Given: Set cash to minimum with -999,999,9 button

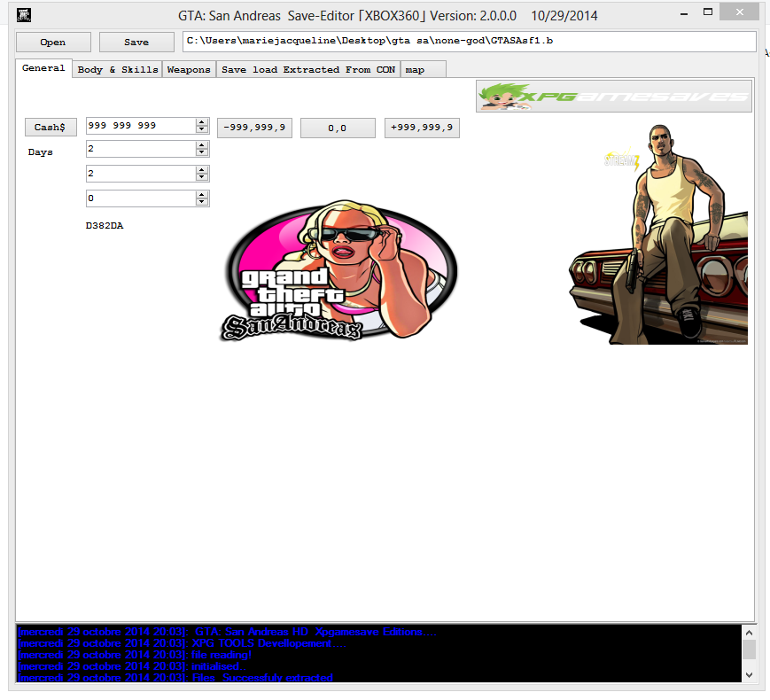Looking at the screenshot, I should tap(254, 128).
